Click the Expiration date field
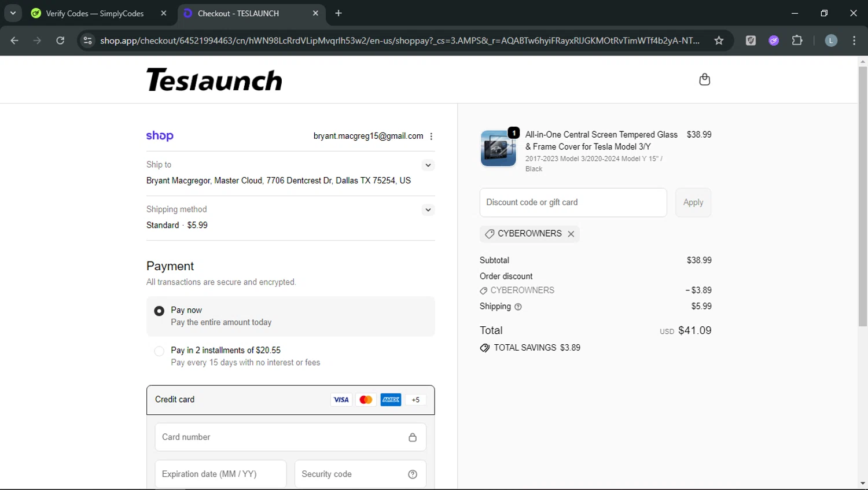 [x=220, y=474]
